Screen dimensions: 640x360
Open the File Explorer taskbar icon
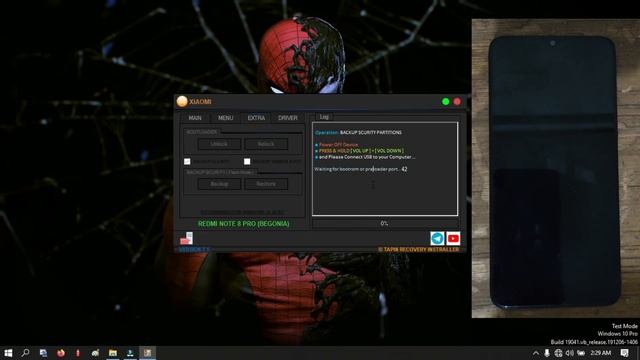click(113, 353)
